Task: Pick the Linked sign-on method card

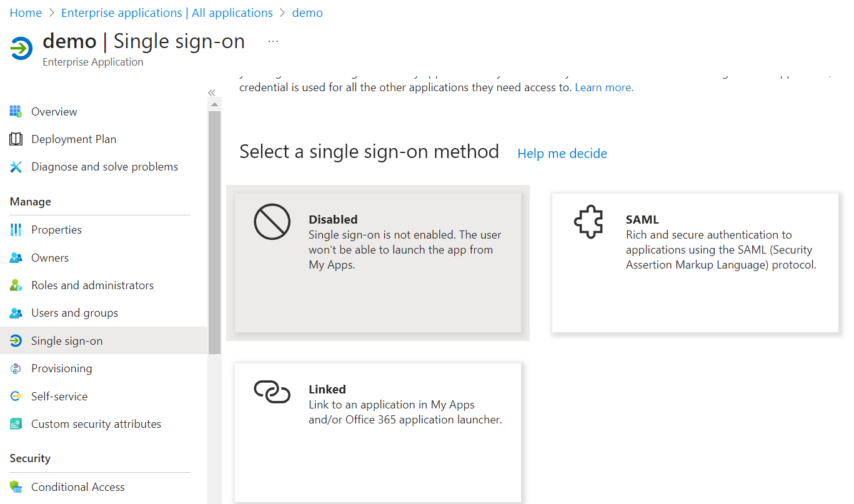Action: tap(377, 432)
